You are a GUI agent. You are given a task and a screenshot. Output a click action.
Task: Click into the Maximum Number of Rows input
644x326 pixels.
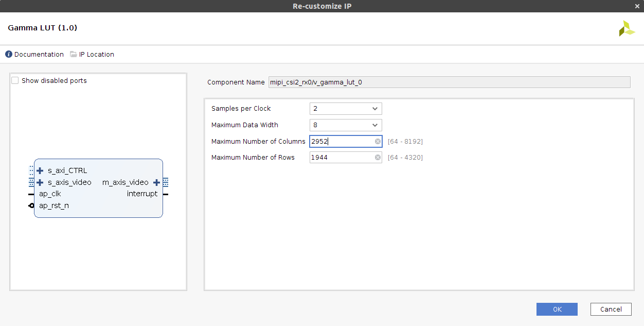[342, 158]
